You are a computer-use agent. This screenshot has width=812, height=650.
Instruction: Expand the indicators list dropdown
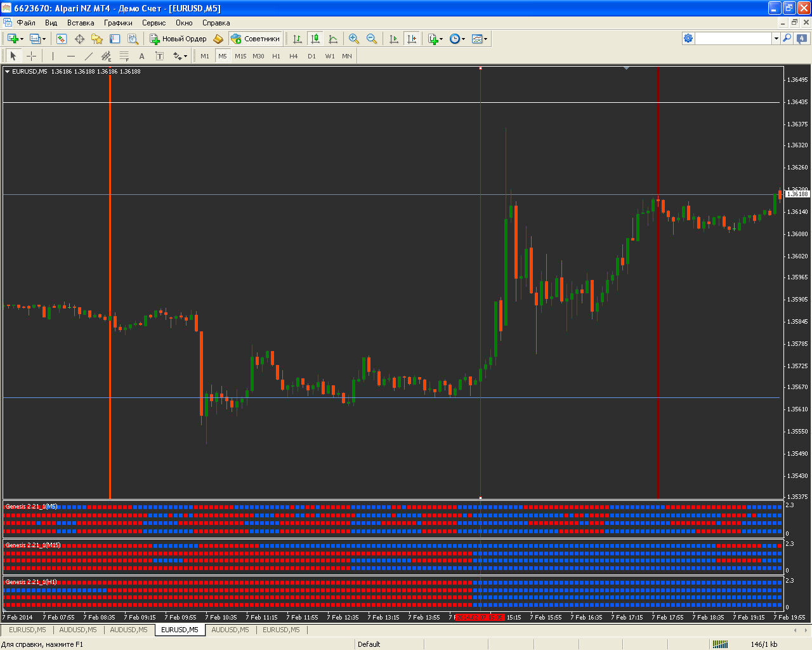coord(442,39)
